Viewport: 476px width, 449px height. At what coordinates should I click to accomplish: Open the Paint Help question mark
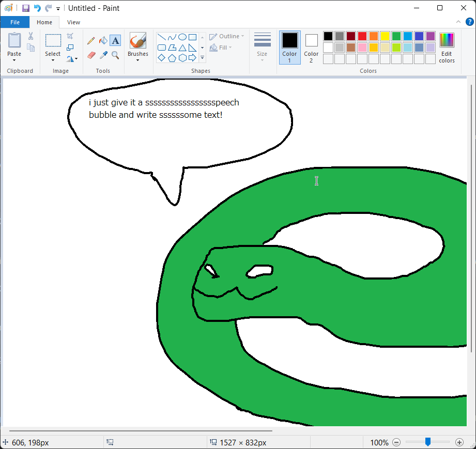pos(469,22)
